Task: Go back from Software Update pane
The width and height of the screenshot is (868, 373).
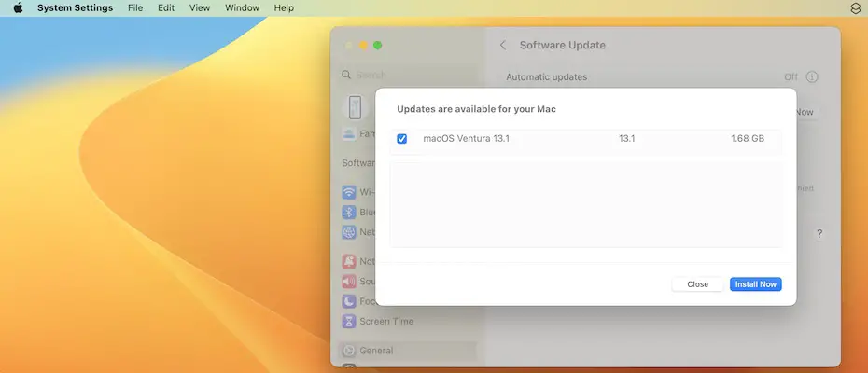Action: [503, 46]
